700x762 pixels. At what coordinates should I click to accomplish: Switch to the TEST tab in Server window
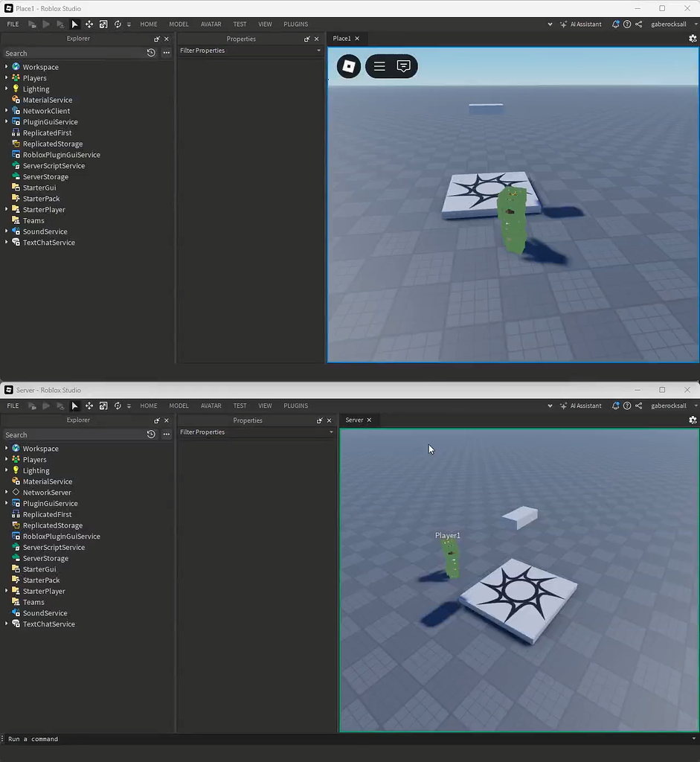click(240, 406)
